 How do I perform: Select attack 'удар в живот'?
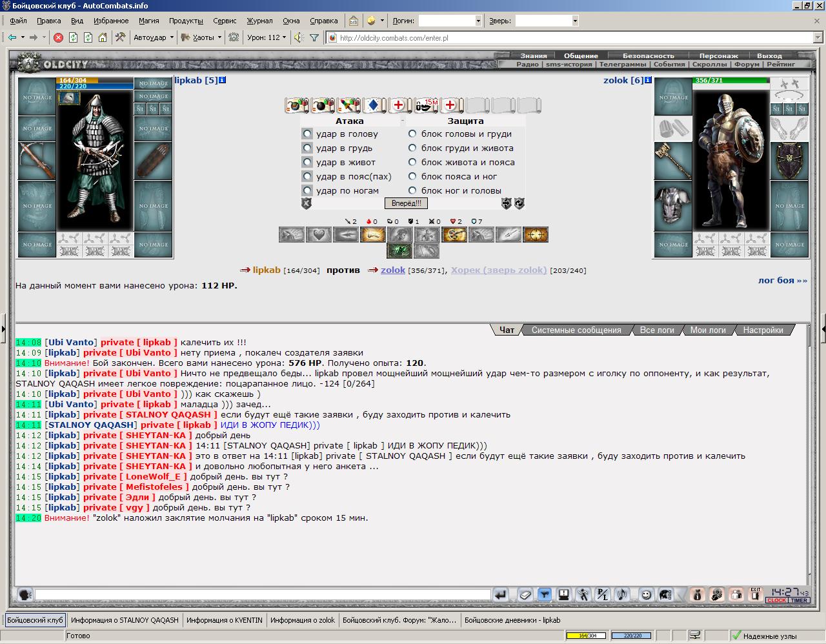(307, 162)
